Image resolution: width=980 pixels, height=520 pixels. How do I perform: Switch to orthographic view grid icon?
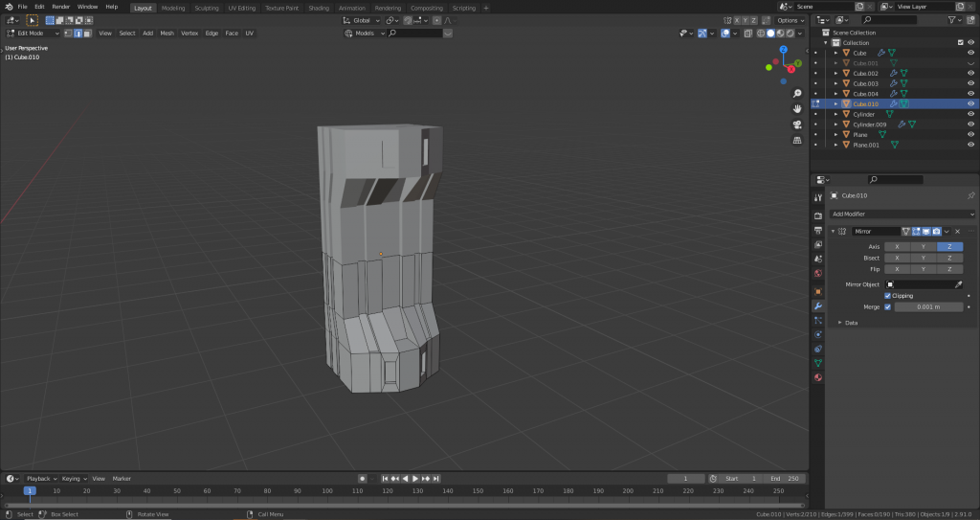coord(797,140)
